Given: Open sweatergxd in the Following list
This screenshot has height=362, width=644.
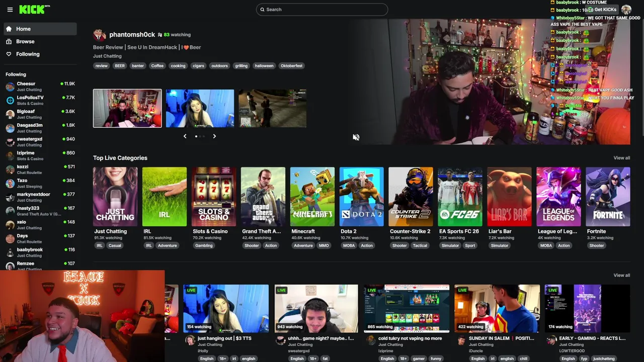Looking at the screenshot, I should click(40, 142).
